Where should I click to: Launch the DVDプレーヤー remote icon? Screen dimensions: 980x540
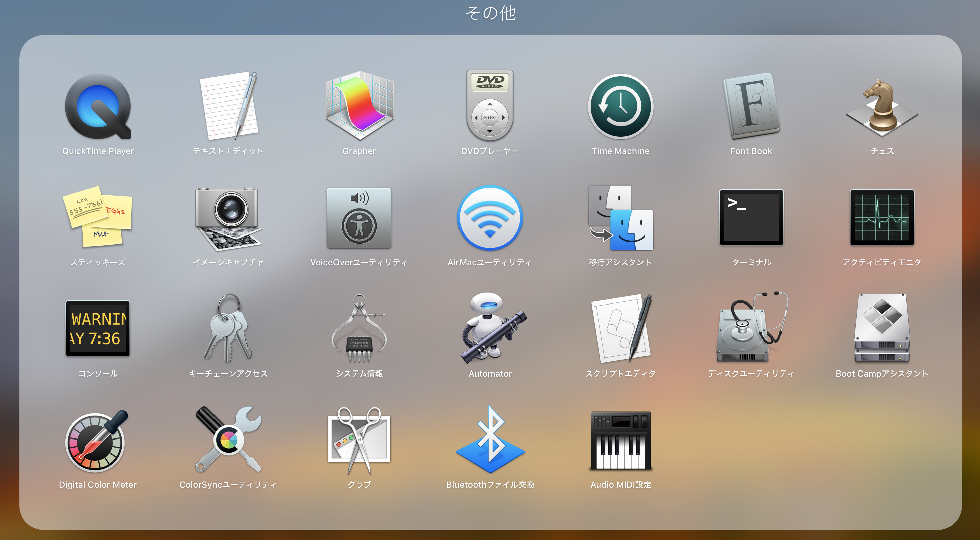[x=490, y=106]
